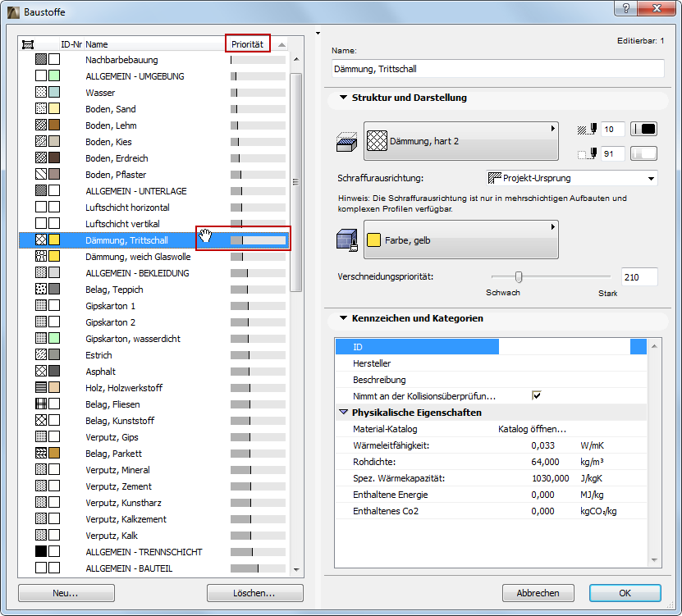Collapse the Kennzeichen und Kategorien section

tap(343, 318)
